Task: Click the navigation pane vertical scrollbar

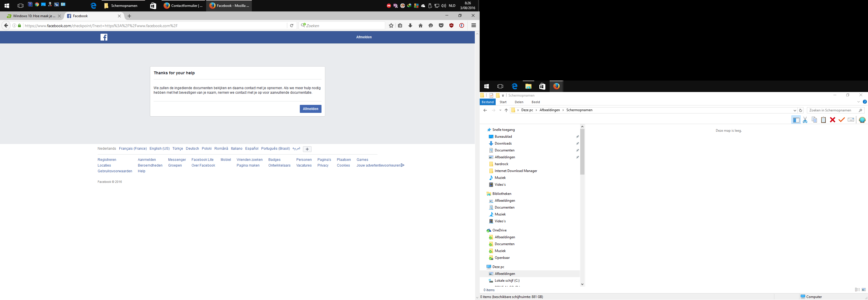Action: tap(582, 152)
